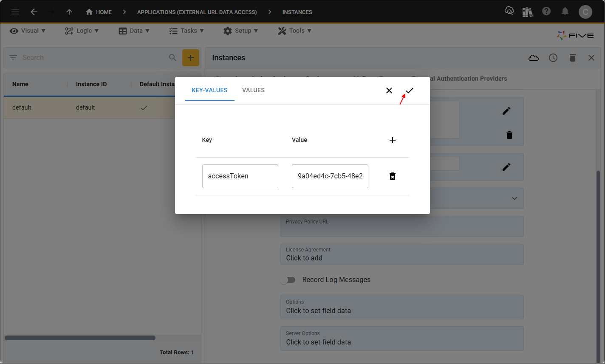Open the Visual dropdown menu
Image resolution: width=605 pixels, height=364 pixels.
pyautogui.click(x=28, y=31)
